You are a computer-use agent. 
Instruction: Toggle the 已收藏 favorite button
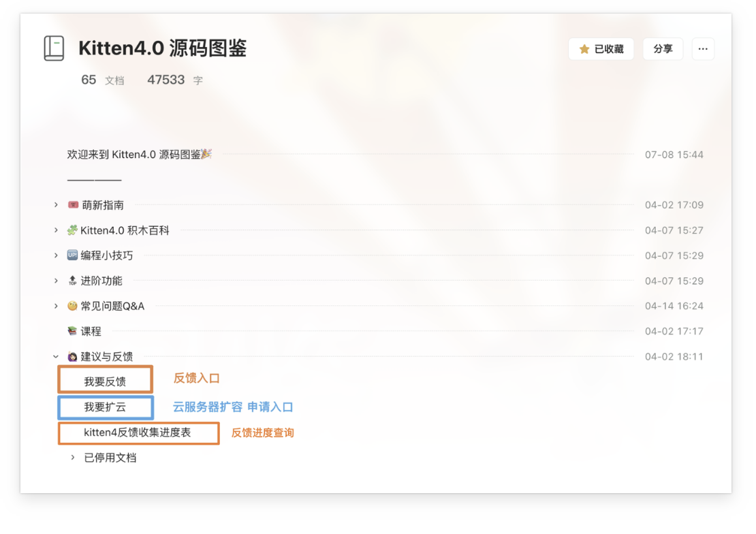601,49
